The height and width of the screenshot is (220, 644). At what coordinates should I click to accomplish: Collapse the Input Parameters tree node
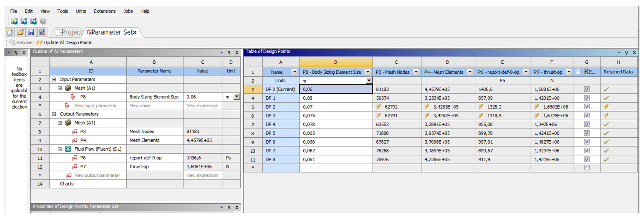tap(54, 79)
